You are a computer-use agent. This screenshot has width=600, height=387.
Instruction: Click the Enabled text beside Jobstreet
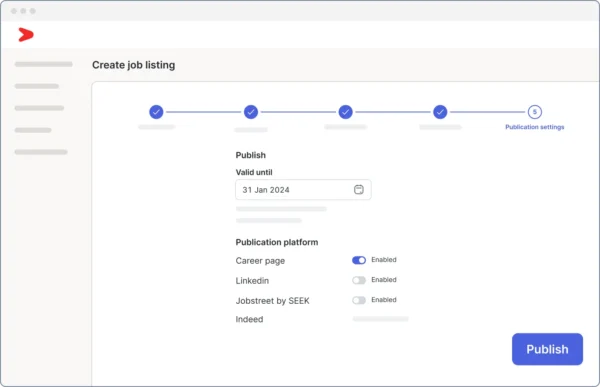point(384,299)
